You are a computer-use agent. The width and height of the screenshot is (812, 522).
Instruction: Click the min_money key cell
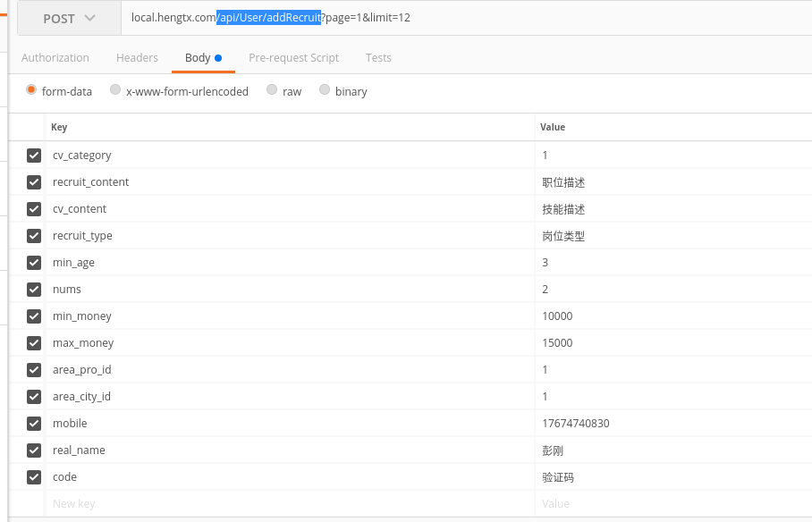pyautogui.click(x=290, y=316)
